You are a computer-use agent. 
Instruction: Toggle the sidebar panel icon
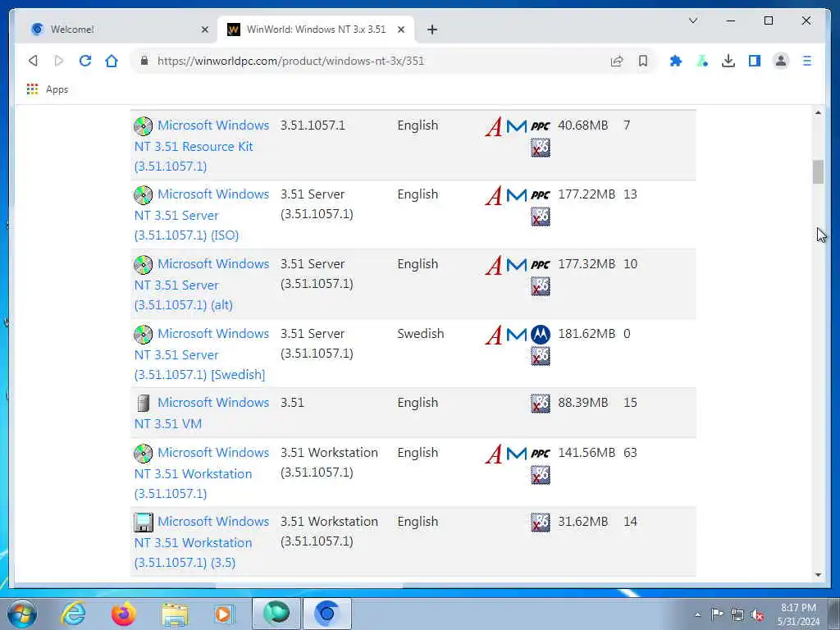[x=755, y=61]
